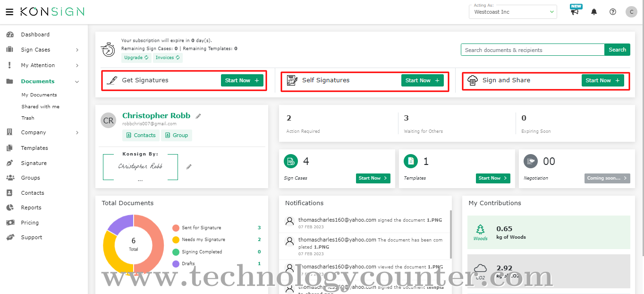Click the Action Required count 2
This screenshot has height=294, width=644.
coord(289,118)
